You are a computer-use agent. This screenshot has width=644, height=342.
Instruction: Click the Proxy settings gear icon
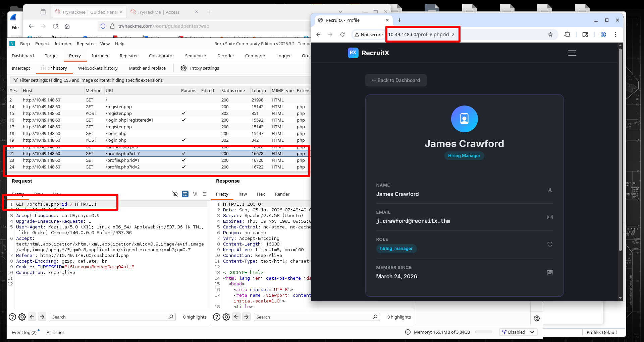183,68
